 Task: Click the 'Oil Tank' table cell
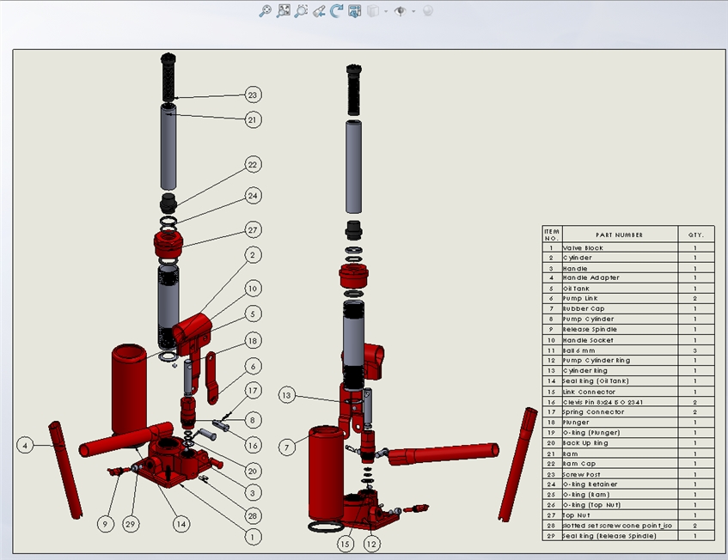tap(620, 288)
